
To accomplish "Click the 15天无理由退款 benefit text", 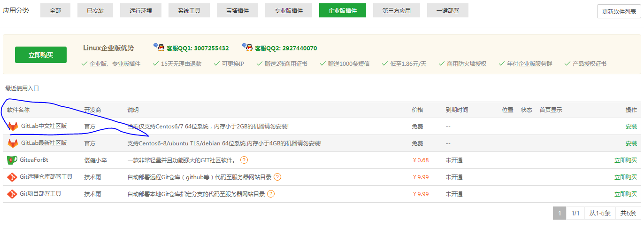I will tap(181, 64).
